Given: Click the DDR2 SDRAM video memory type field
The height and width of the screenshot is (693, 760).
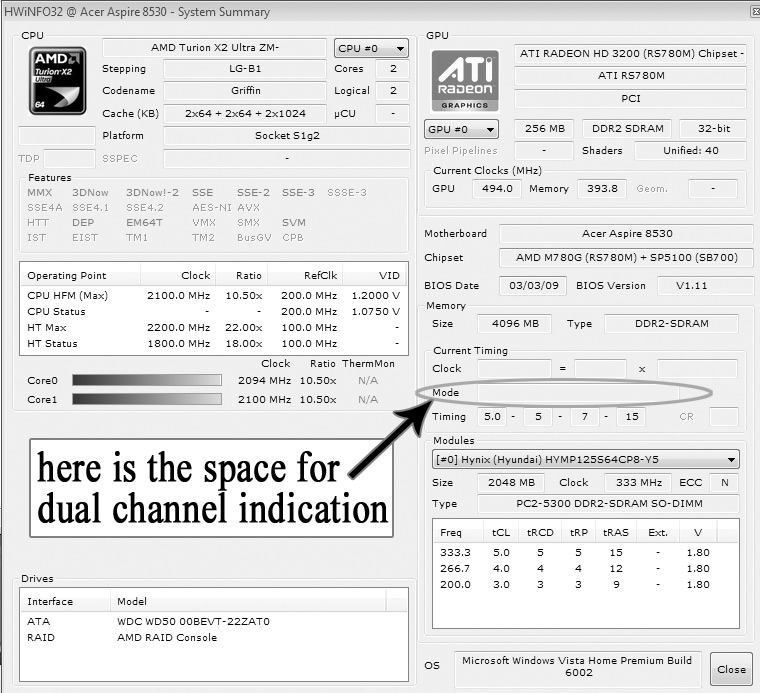Looking at the screenshot, I should tap(627, 128).
